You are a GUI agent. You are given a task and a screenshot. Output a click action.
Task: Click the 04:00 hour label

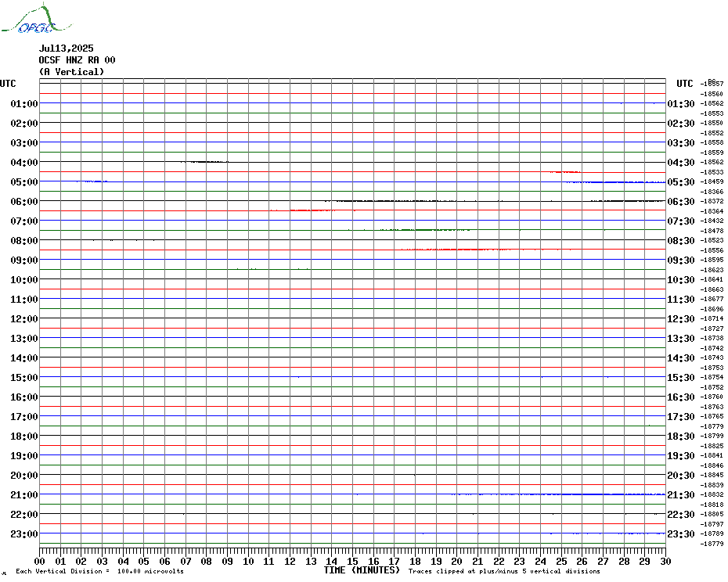(24, 163)
